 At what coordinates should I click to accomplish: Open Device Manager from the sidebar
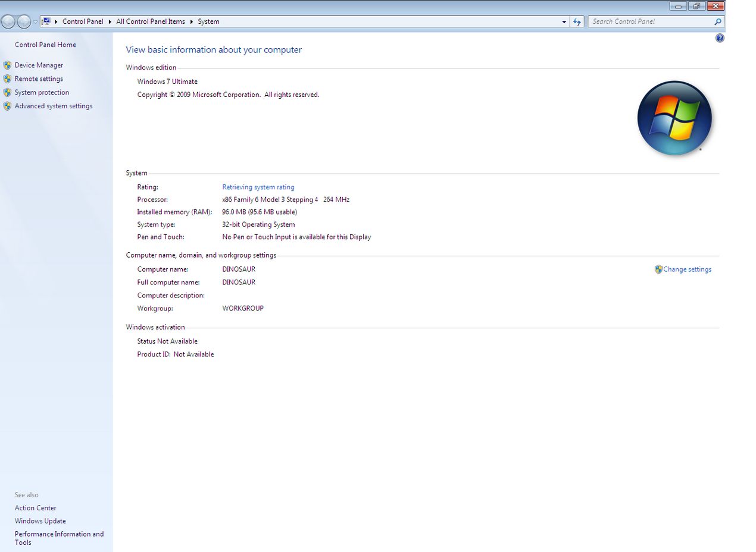[39, 65]
